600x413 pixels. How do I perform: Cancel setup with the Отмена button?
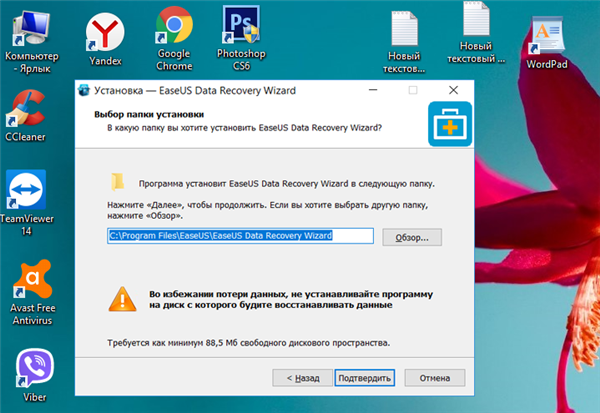[435, 378]
